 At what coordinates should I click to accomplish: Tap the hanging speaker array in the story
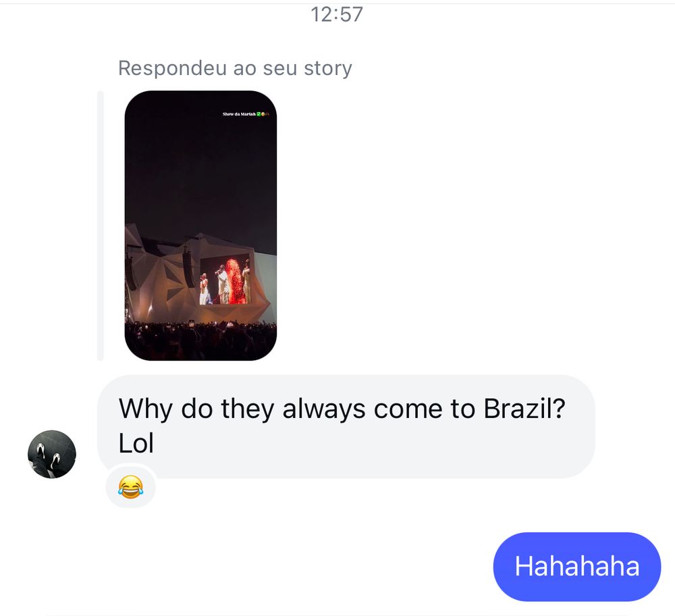pyautogui.click(x=188, y=269)
